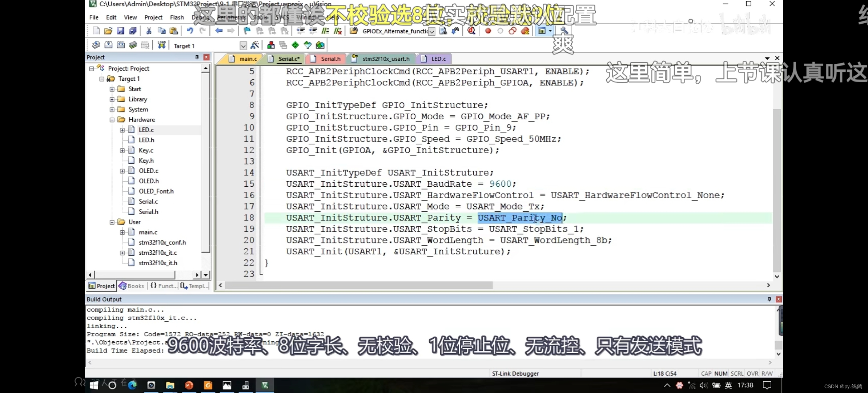Image resolution: width=868 pixels, height=393 pixels.
Task: Click the Navigate Backwards blue arrow
Action: 218,31
